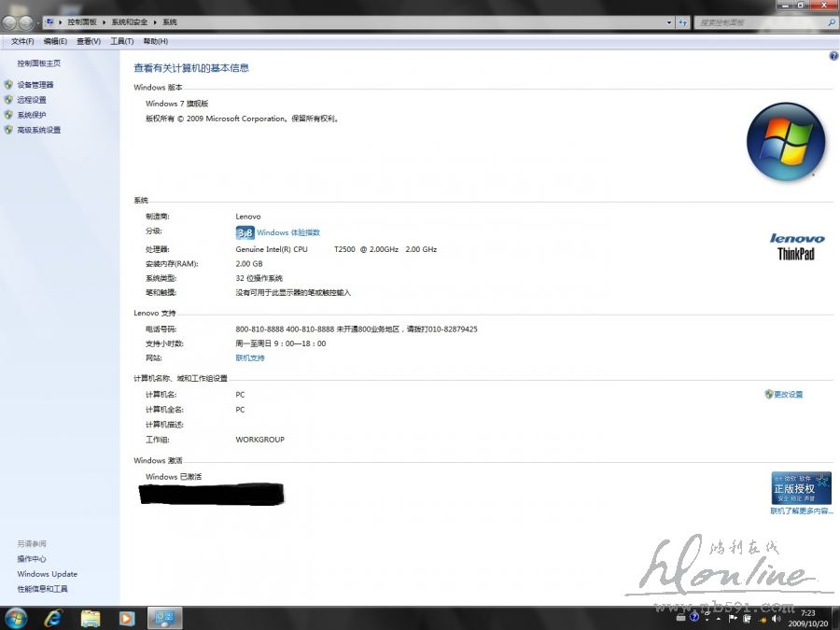Open Windows Update link in sidebar
The image size is (840, 630).
(x=48, y=574)
